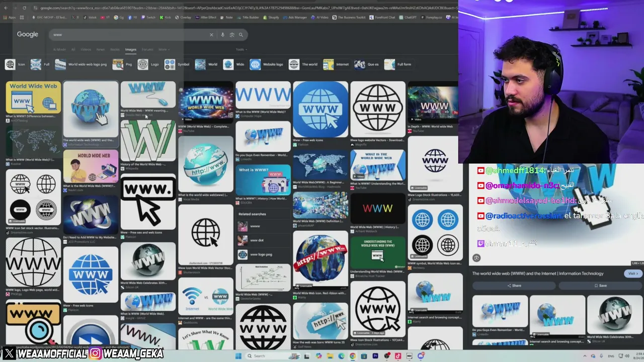Click the Google logo
644x362 pixels.
28,34
